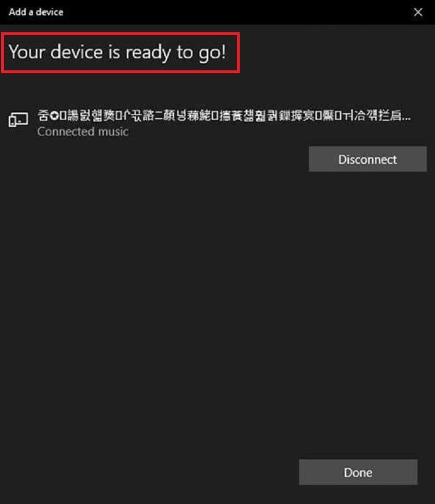Click the ellipsis ending the device name
Screen dimensions: 435x504
[x=406, y=118]
